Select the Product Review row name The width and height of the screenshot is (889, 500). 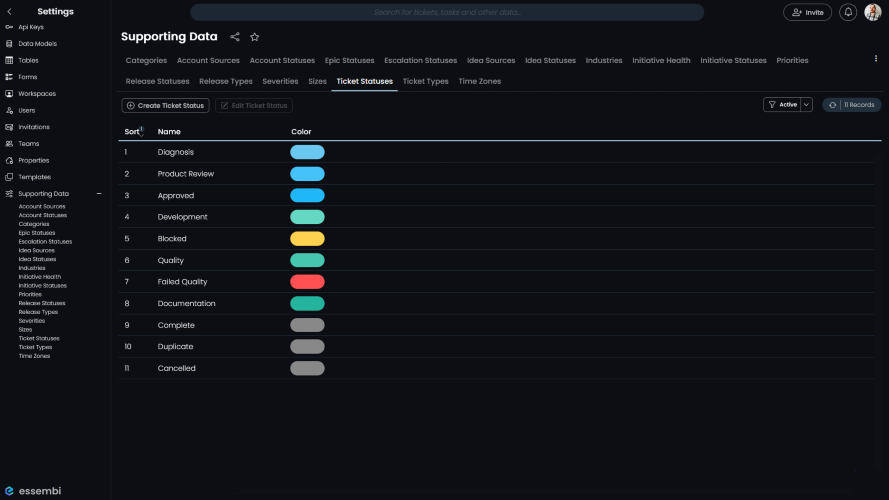pyautogui.click(x=185, y=174)
